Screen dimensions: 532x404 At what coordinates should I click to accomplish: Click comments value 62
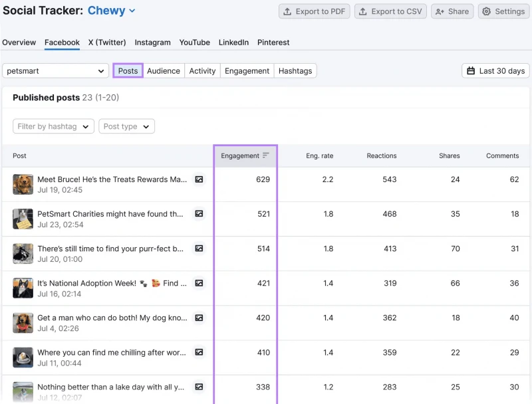click(x=514, y=179)
